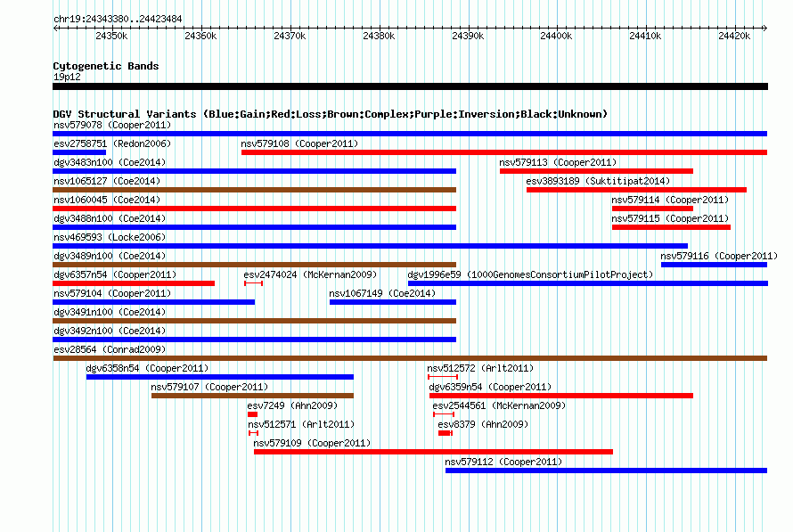Select small red esv2474024 variant marker
The image size is (793, 532).
[253, 283]
